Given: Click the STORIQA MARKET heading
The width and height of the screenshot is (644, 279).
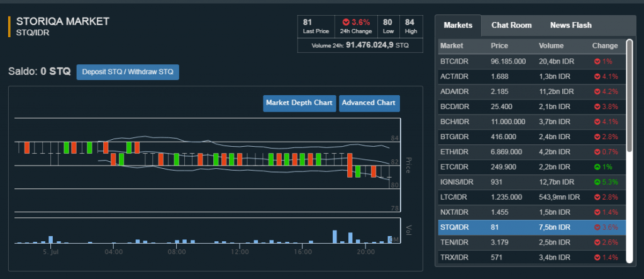Looking at the screenshot, I should click(63, 21).
